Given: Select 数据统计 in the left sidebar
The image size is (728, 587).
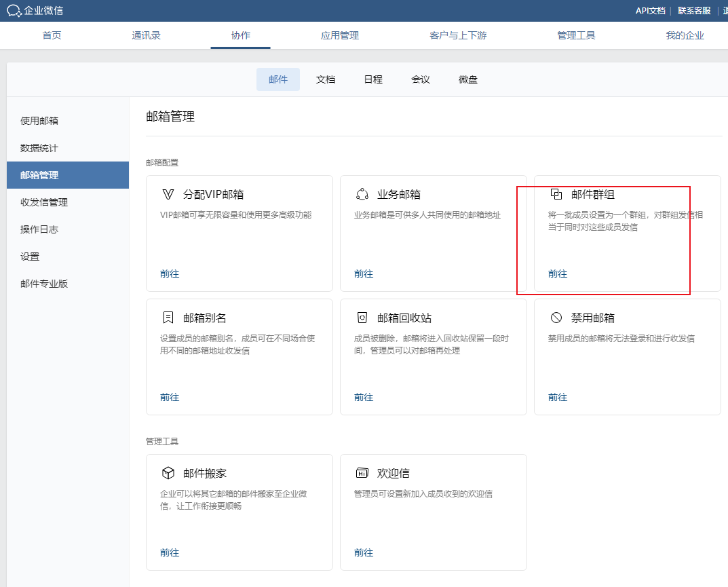Looking at the screenshot, I should point(39,148).
